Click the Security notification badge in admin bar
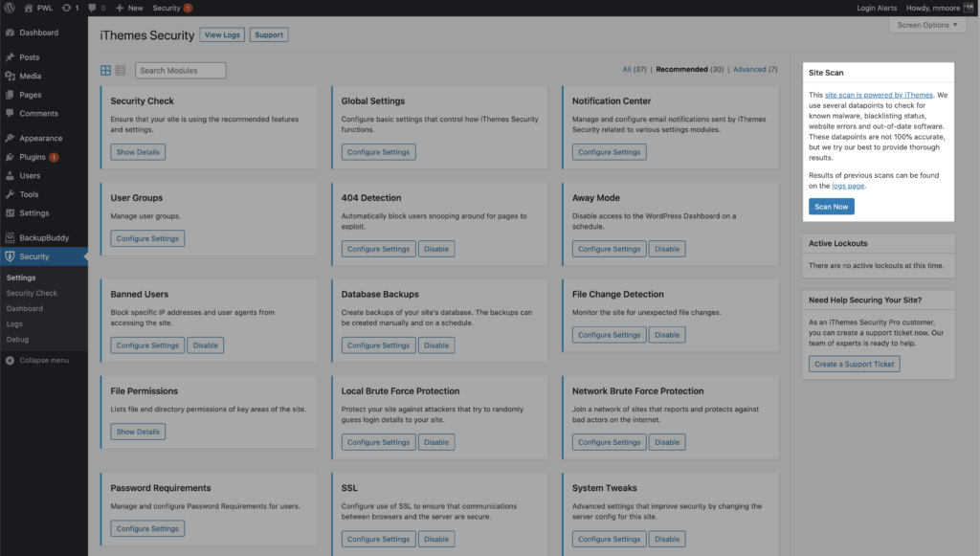980x556 pixels. coord(188,8)
